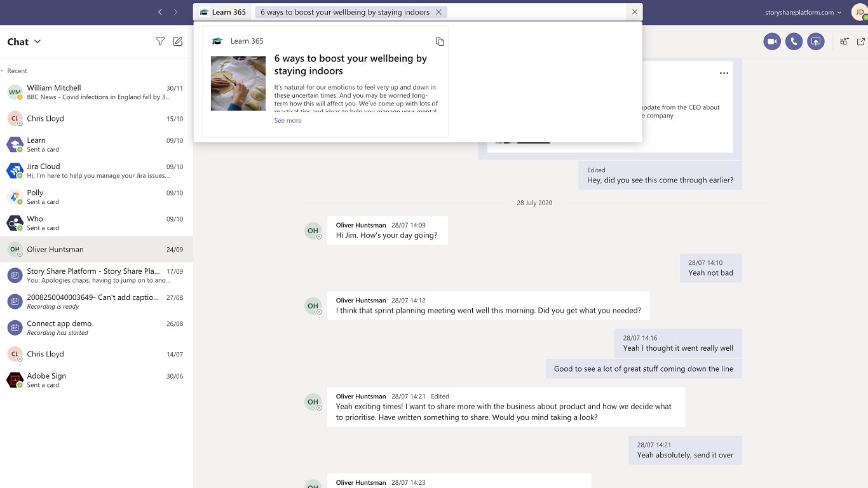Click See more on the article
This screenshot has height=488, width=868.
coord(288,121)
